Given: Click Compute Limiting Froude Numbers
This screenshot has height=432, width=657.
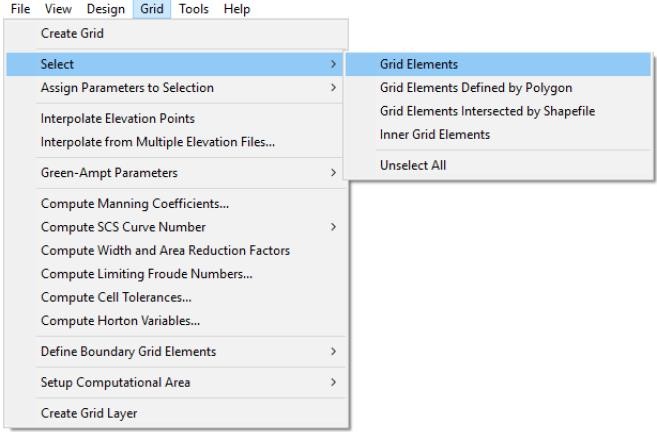Looking at the screenshot, I should pos(146,273).
